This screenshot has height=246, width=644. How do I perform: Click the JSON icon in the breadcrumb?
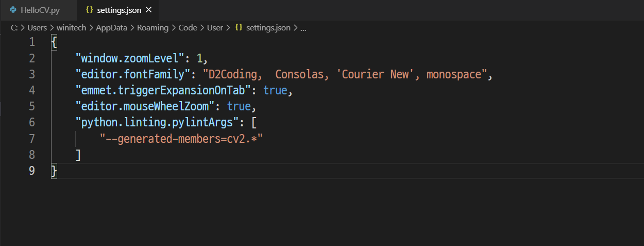239,28
